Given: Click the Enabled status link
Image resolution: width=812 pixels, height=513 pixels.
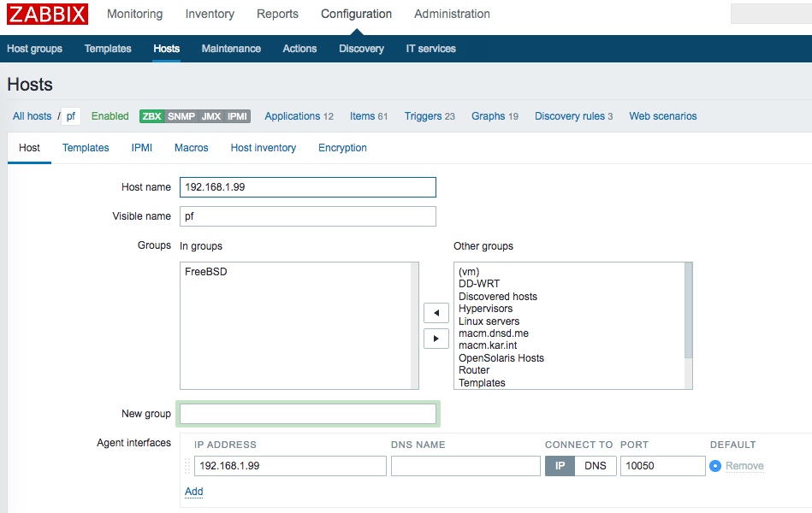Looking at the screenshot, I should [x=110, y=116].
